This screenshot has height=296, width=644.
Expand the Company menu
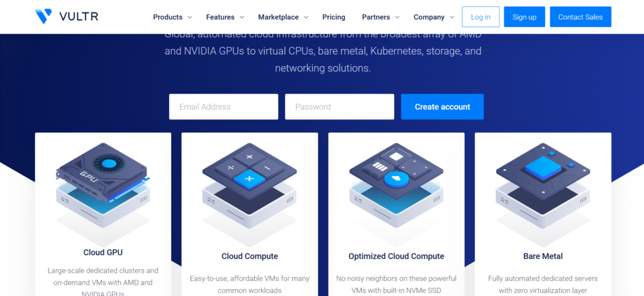pyautogui.click(x=434, y=17)
